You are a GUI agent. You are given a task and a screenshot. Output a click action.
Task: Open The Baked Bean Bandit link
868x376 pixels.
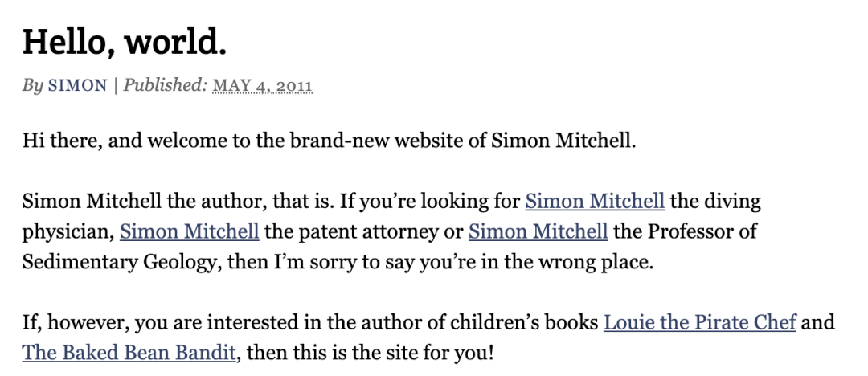(x=129, y=352)
